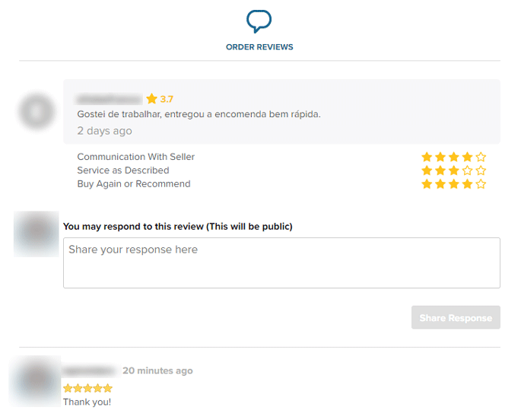Screen dimensions: 521x420
Task: Click the empty fifth star of Communication With Seller
Action: point(481,157)
